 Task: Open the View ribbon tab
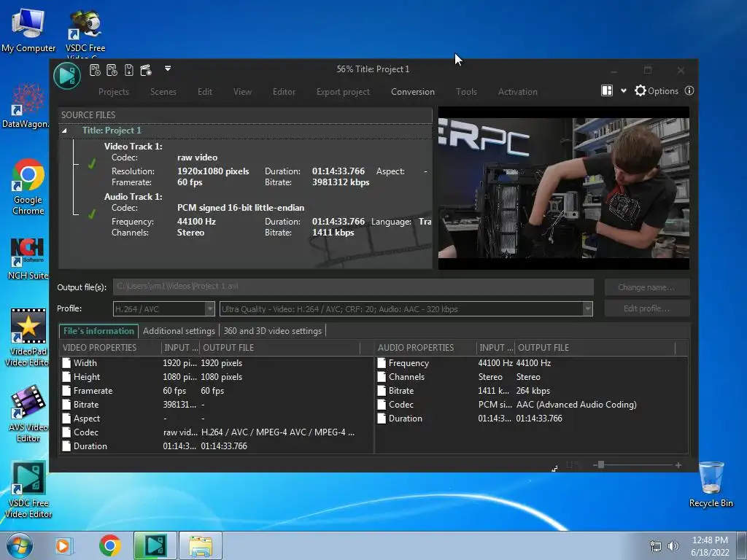(242, 92)
